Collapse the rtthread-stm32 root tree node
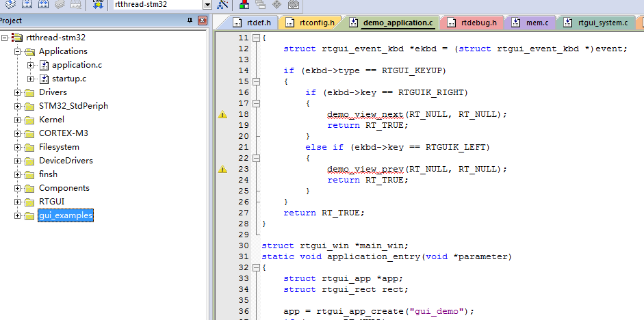Image resolution: width=644 pixels, height=320 pixels. coord(5,38)
